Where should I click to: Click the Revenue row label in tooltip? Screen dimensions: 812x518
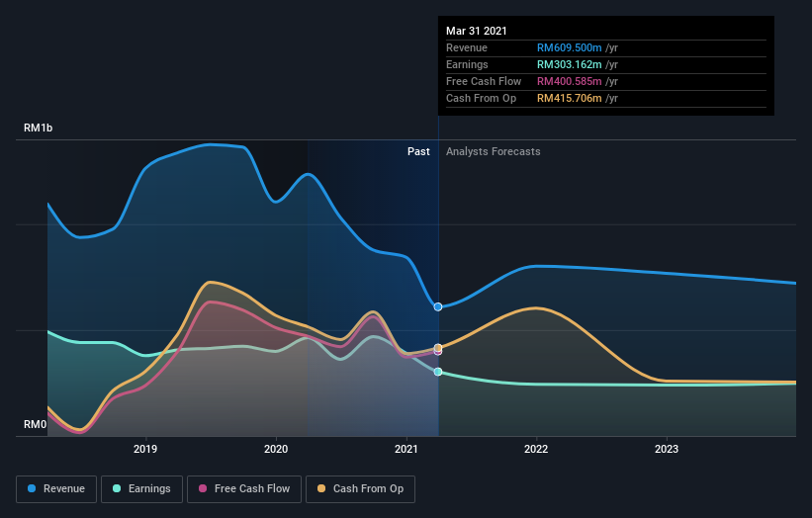467,47
